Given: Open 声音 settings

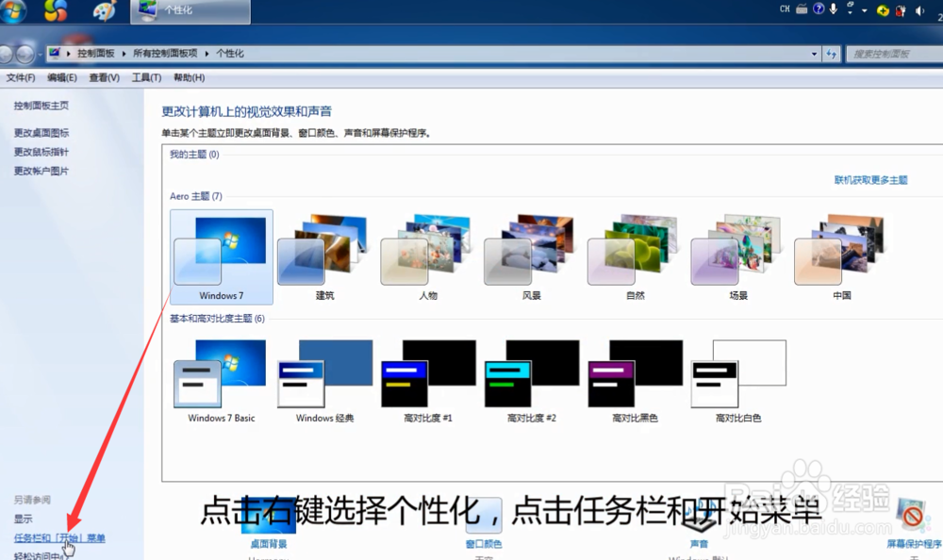Looking at the screenshot, I should pos(699,544).
